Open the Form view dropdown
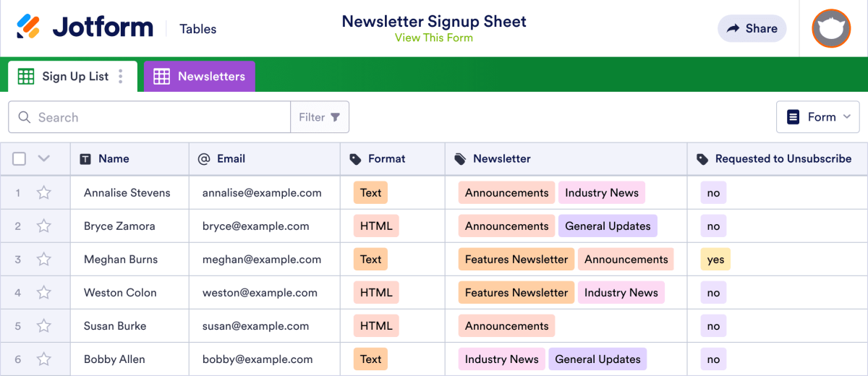The height and width of the screenshot is (376, 868). click(818, 117)
